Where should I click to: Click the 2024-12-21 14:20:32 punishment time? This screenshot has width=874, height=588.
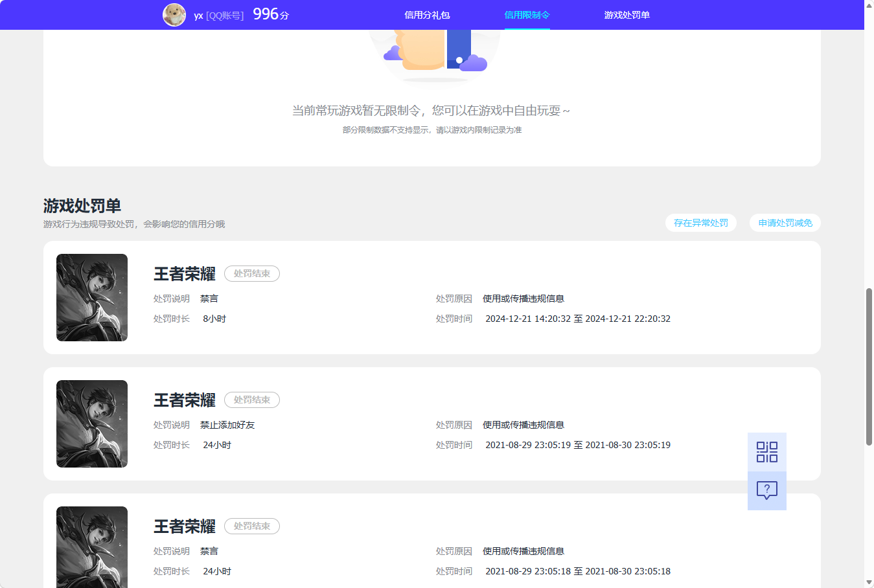coord(578,319)
